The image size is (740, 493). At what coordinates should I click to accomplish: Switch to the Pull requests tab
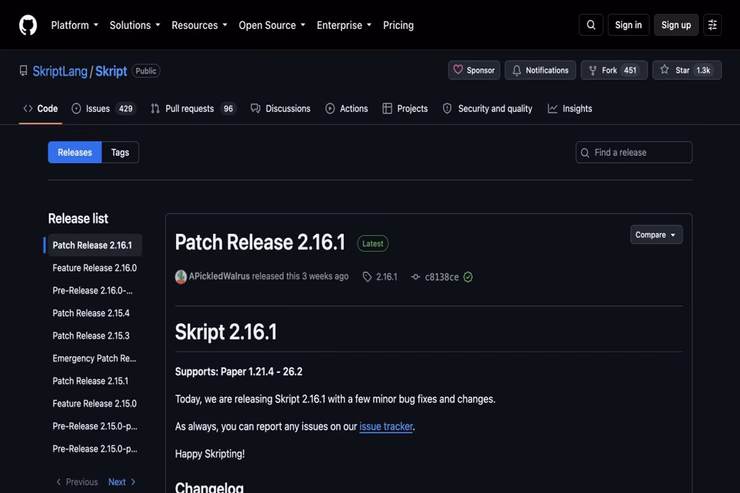tap(193, 109)
